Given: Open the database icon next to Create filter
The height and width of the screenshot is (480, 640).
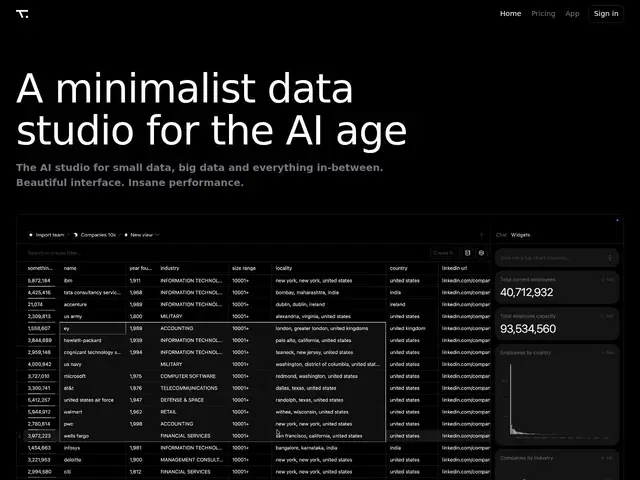Looking at the screenshot, I should [467, 253].
